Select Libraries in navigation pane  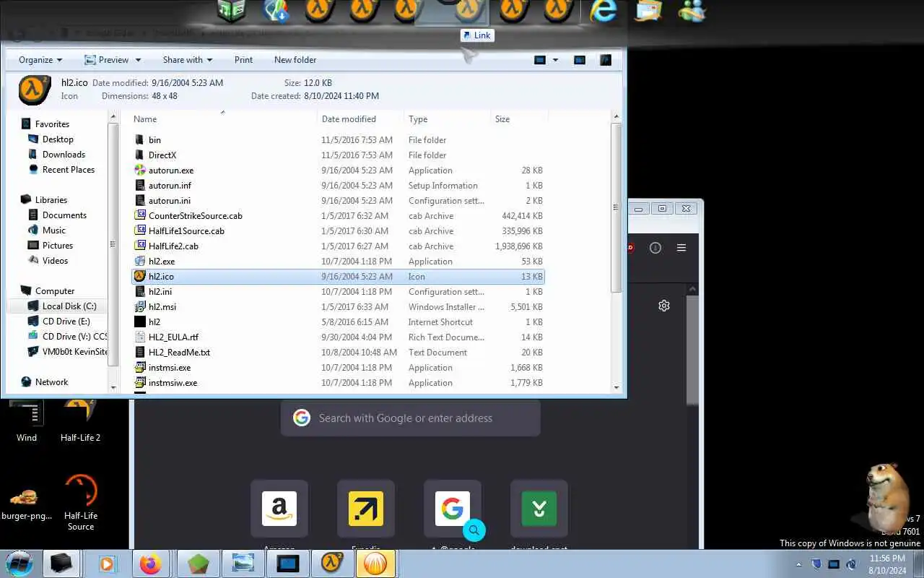[51, 200]
